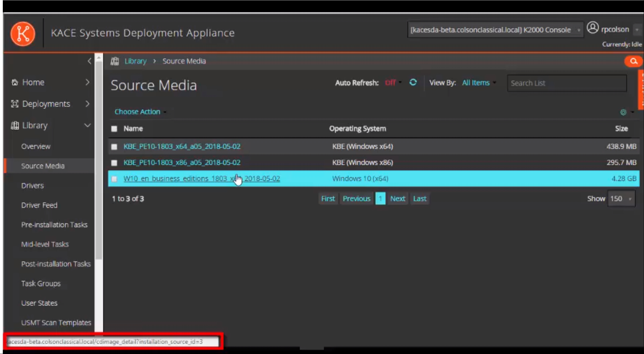Click the 295.7 MB size cell
Image resolution: width=644 pixels, height=354 pixels.
pos(621,163)
